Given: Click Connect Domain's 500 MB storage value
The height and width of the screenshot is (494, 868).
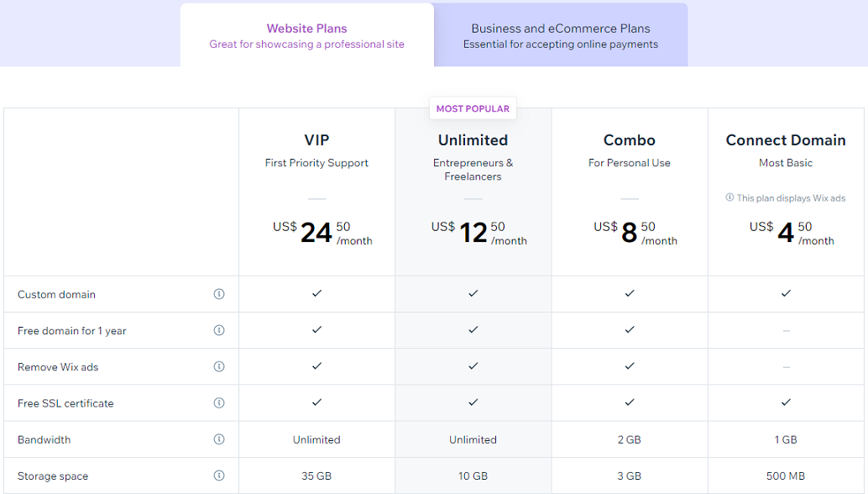Looking at the screenshot, I should [786, 476].
